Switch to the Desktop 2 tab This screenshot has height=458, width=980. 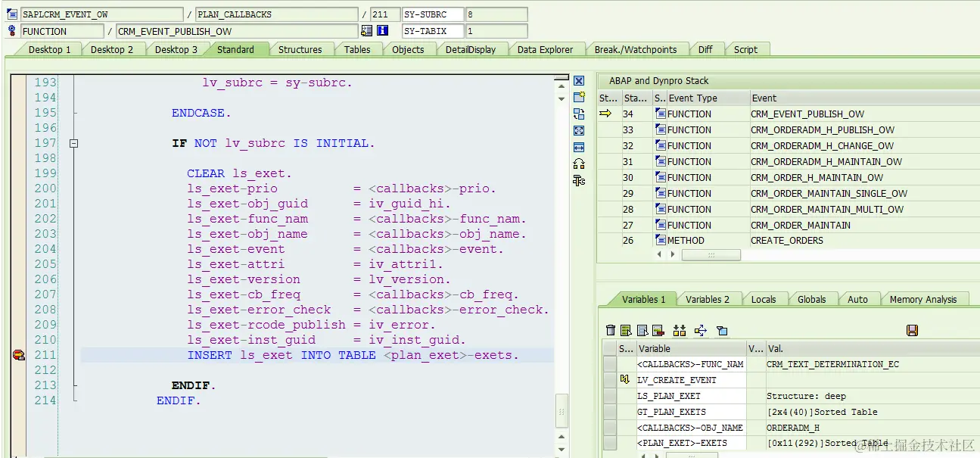pyautogui.click(x=112, y=49)
